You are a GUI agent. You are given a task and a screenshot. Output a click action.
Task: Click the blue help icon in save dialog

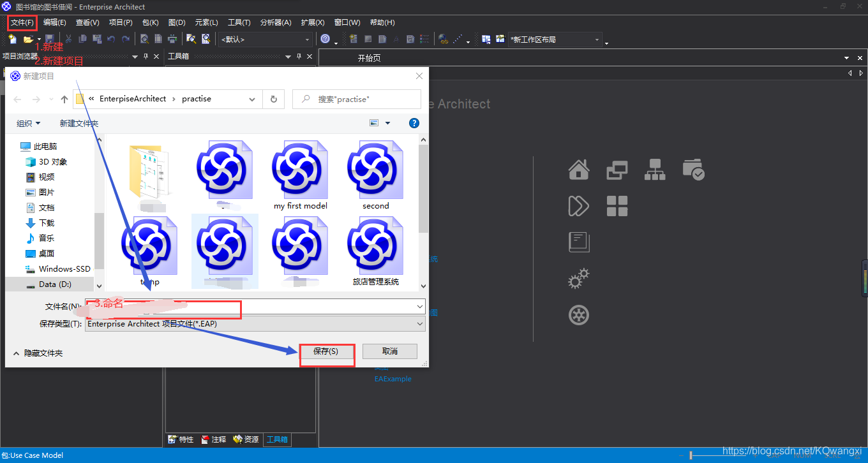[x=414, y=123]
